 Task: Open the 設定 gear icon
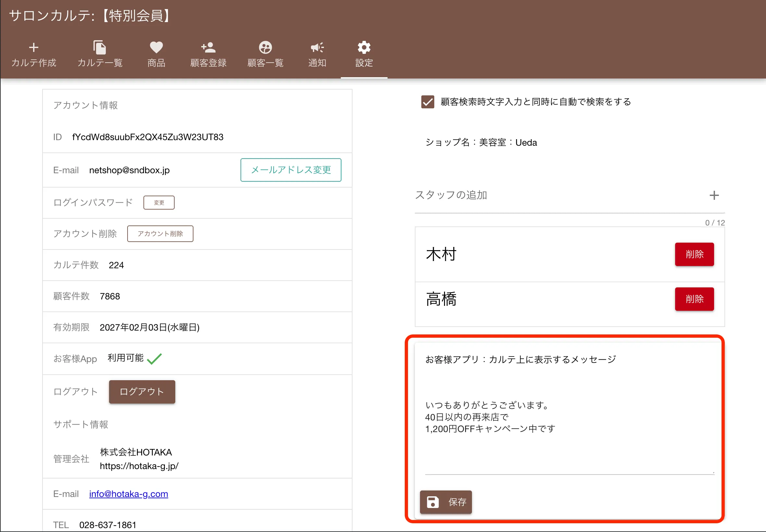click(364, 47)
